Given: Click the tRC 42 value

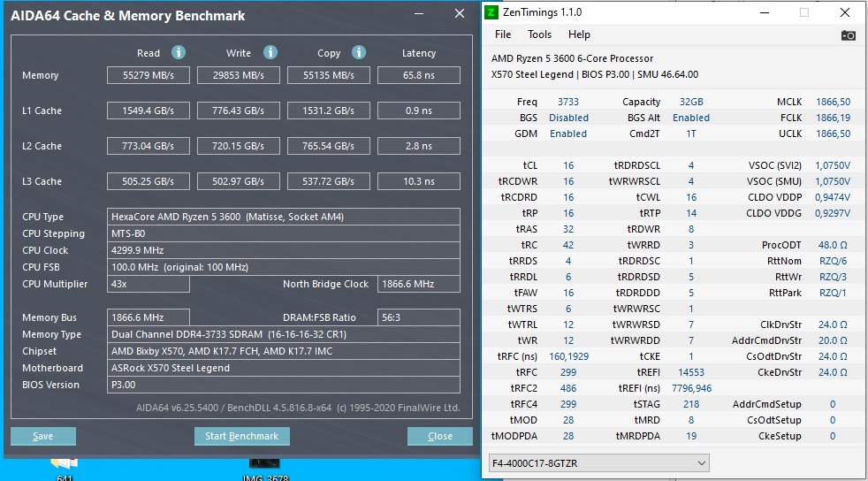Looking at the screenshot, I should pos(568,245).
